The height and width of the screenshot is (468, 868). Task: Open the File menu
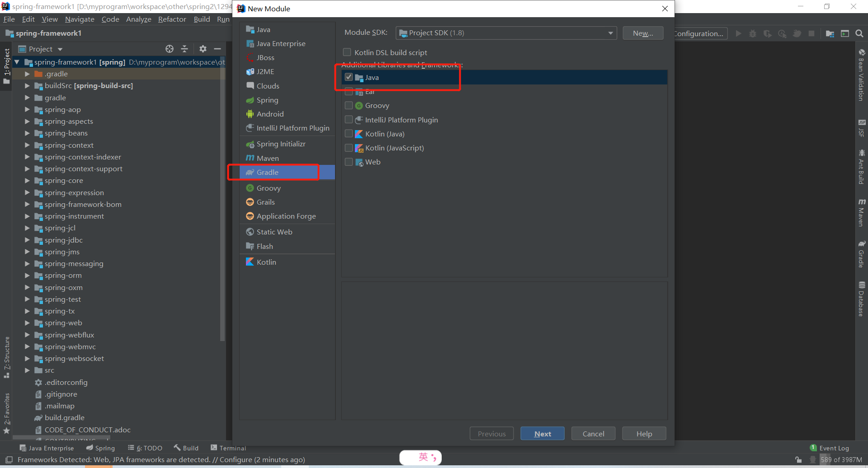(9, 19)
